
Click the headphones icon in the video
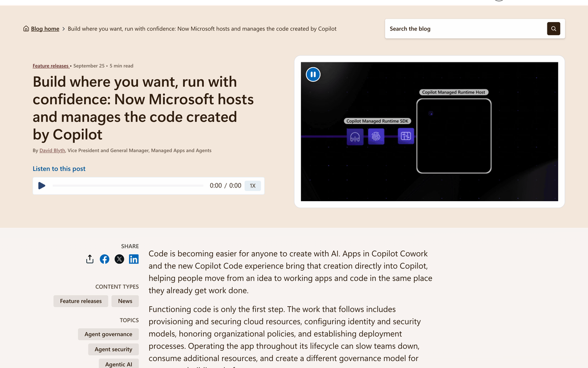355,137
